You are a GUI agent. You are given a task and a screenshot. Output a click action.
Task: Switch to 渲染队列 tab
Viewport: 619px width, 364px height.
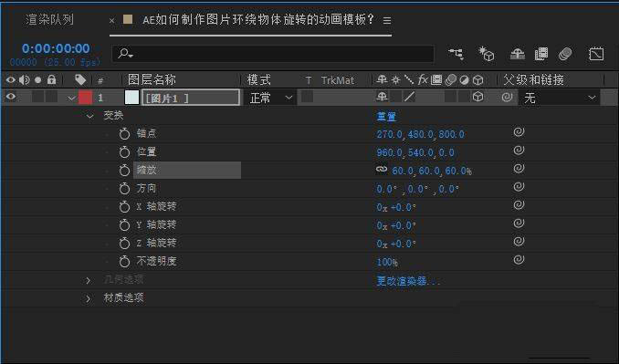(49, 19)
